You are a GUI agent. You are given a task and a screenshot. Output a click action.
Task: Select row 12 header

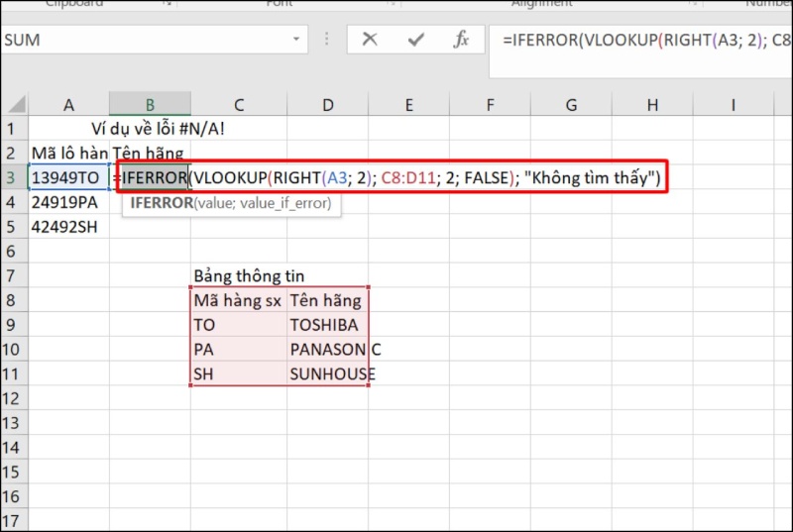[x=13, y=398]
